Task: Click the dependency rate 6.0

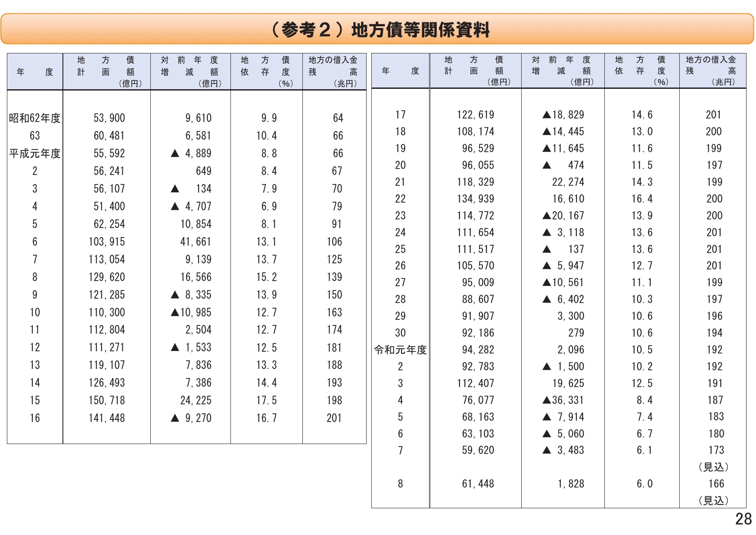Action: (x=645, y=484)
